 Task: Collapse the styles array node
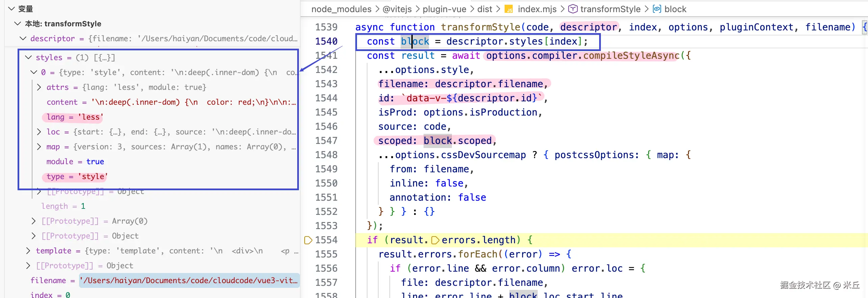28,57
